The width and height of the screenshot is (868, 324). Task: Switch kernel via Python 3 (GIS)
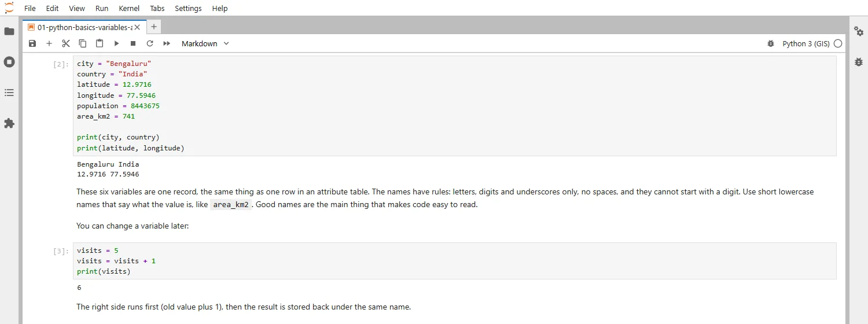[x=806, y=43]
